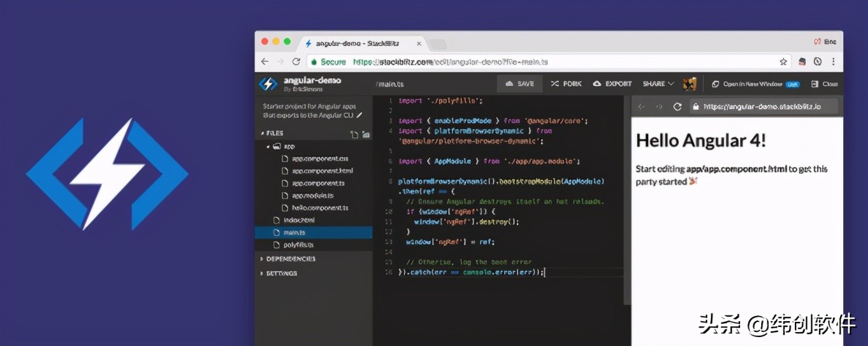
Task: Click the clock-like extension icon in Chrome toolbar
Action: 818,62
